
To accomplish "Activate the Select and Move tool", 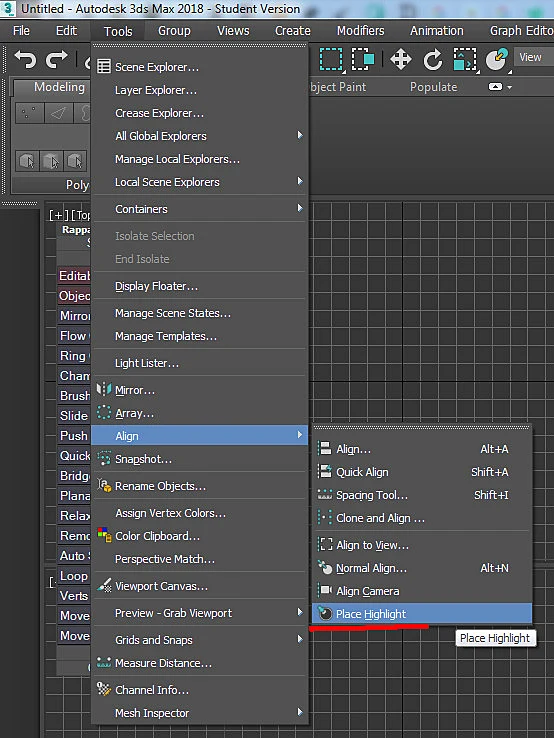I will (x=401, y=60).
